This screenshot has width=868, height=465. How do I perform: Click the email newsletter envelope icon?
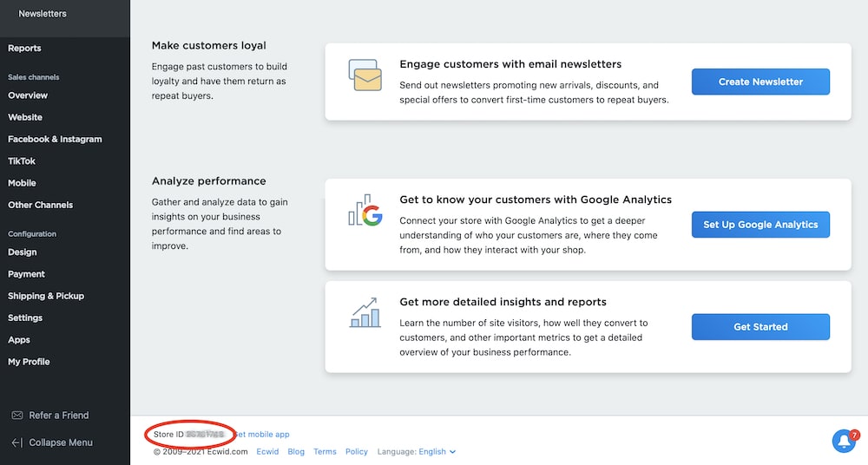(x=365, y=75)
